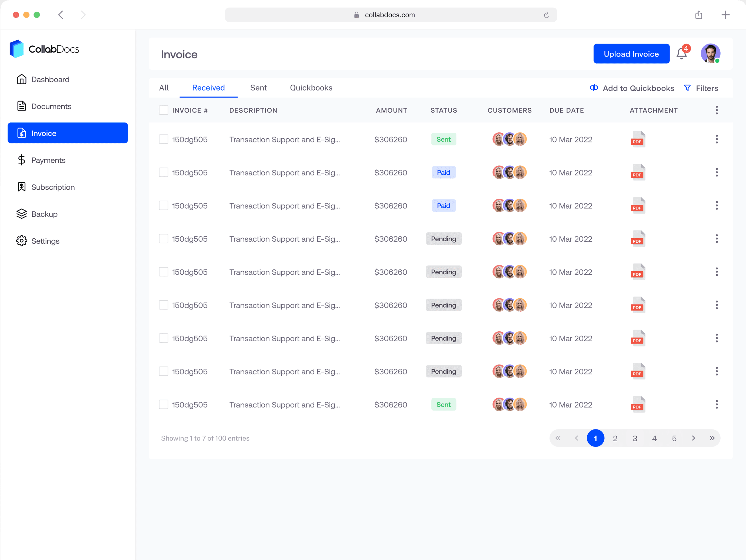Click the Settings gear icon in sidebar
The width and height of the screenshot is (746, 560).
click(22, 241)
